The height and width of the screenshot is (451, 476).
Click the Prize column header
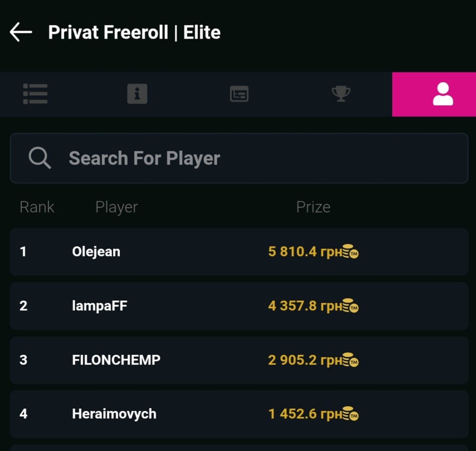pyautogui.click(x=313, y=207)
